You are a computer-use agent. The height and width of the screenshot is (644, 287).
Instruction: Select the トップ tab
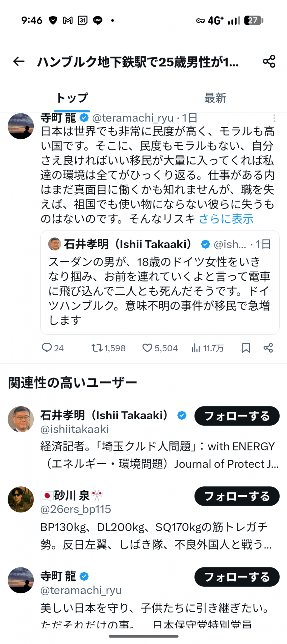72,98
